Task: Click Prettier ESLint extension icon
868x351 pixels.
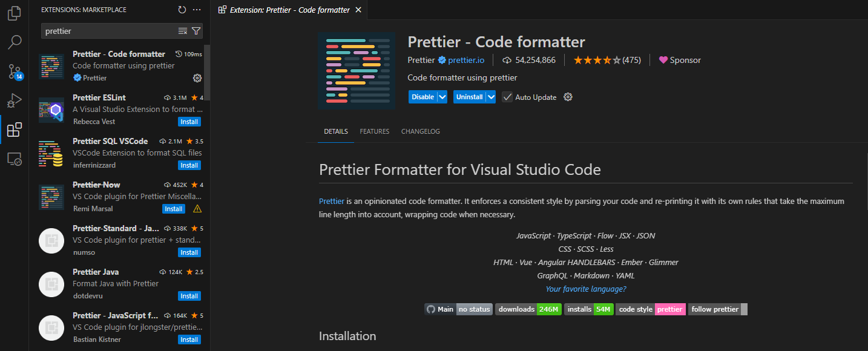Action: pos(51,110)
